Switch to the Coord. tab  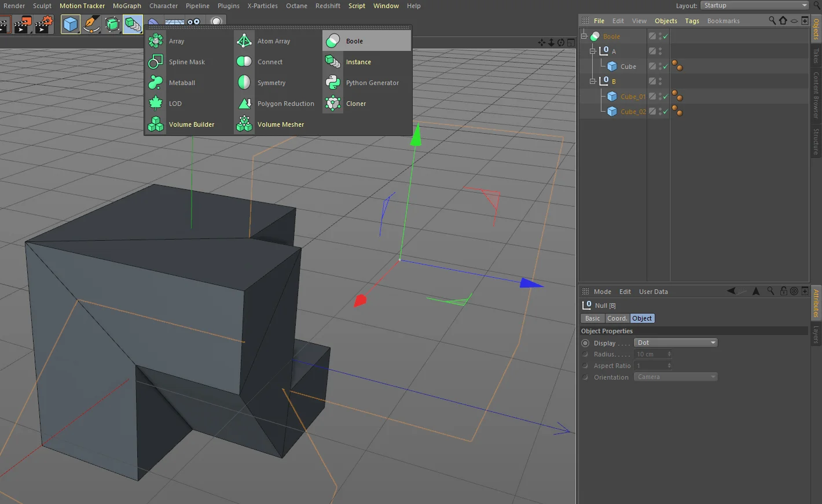click(617, 318)
